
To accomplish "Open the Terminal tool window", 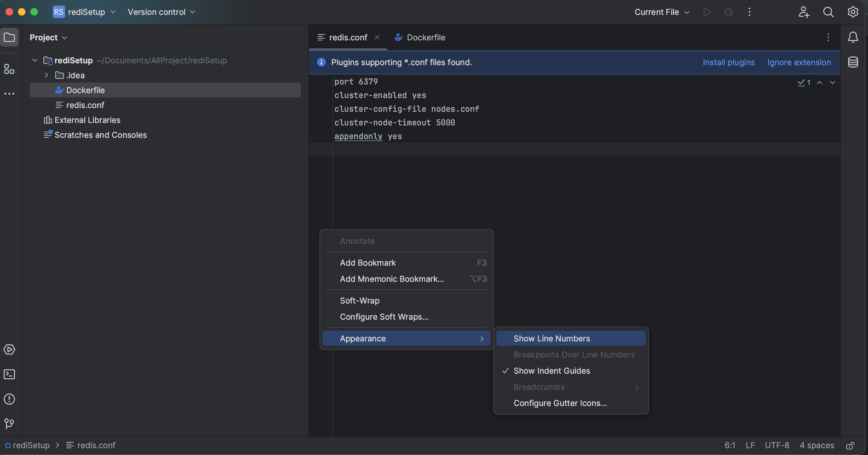I will [x=9, y=374].
